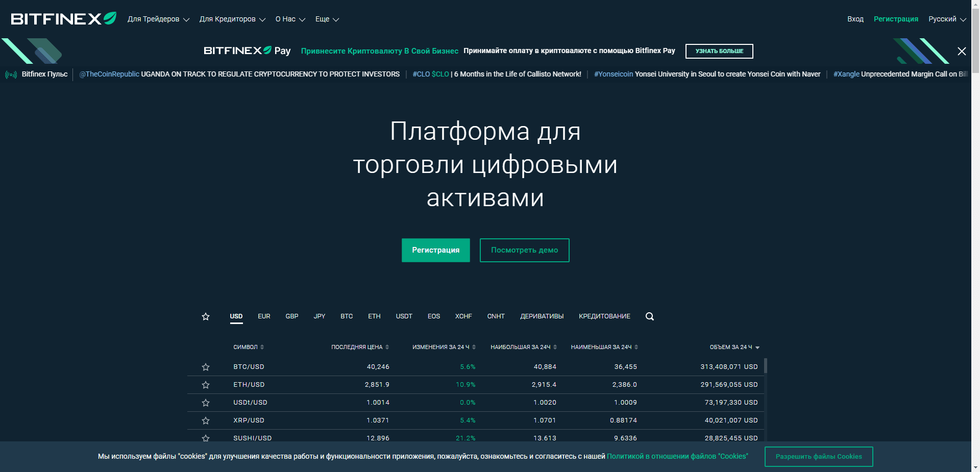Follow the Политикой в отношении файлов Cookies link
This screenshot has width=980, height=472.
click(677, 457)
